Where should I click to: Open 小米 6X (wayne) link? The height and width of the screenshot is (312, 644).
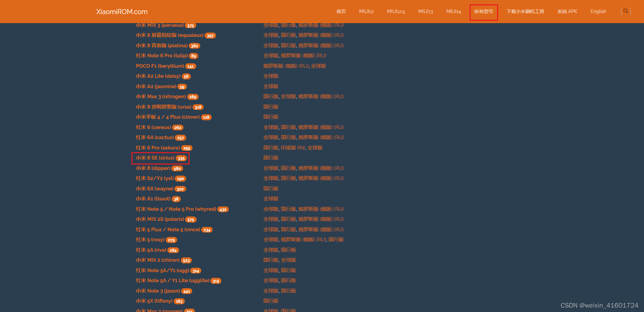155,189
